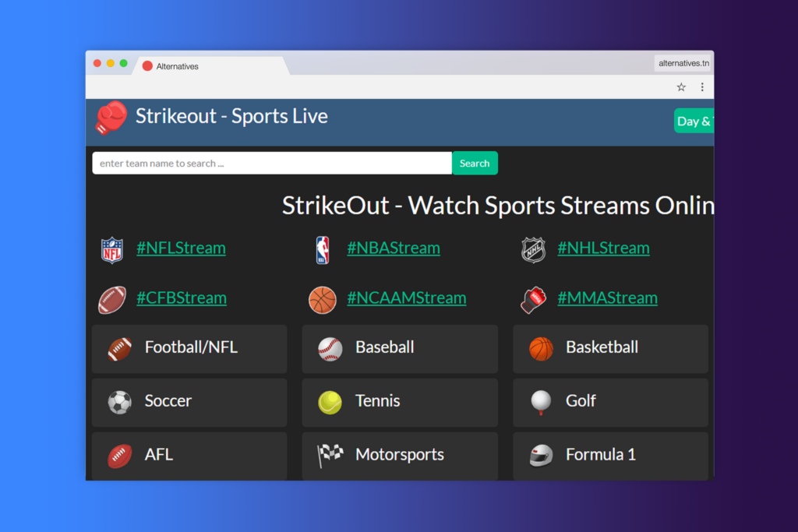Open the #NCAAMStream link
The height and width of the screenshot is (532, 798).
[x=407, y=298]
